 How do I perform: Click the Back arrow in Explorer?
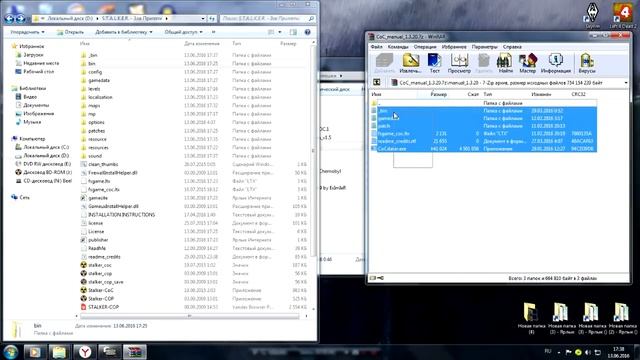(9, 18)
